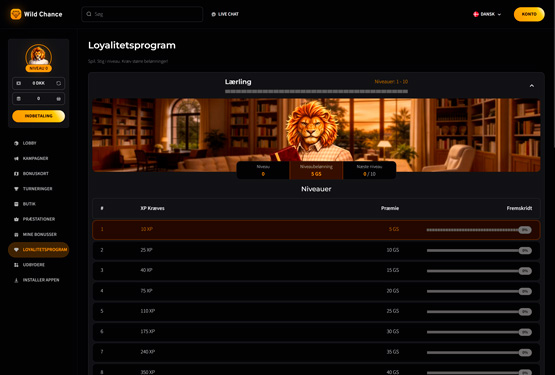Viewport: 555px width, 375px height.
Task: Click the 10 XP cell
Action: coord(147,229)
